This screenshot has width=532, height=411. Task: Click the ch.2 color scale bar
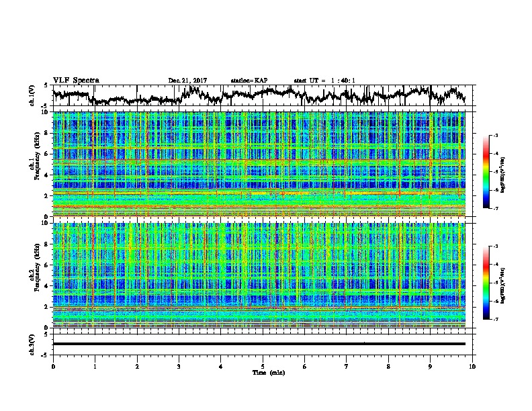[486, 283]
